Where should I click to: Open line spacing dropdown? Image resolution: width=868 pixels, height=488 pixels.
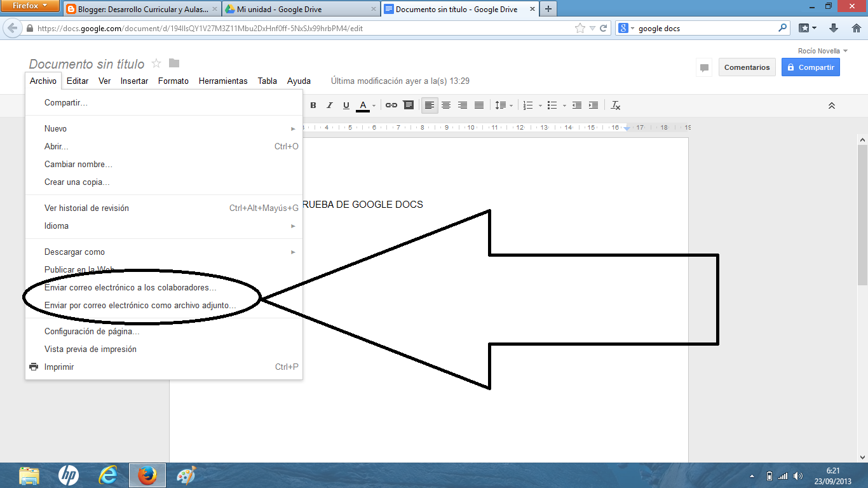(503, 105)
